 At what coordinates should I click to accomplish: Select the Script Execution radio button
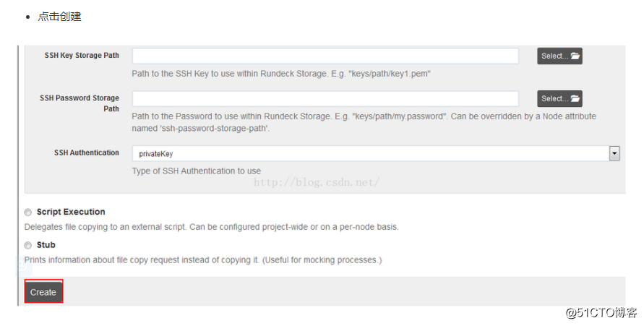pyautogui.click(x=28, y=213)
